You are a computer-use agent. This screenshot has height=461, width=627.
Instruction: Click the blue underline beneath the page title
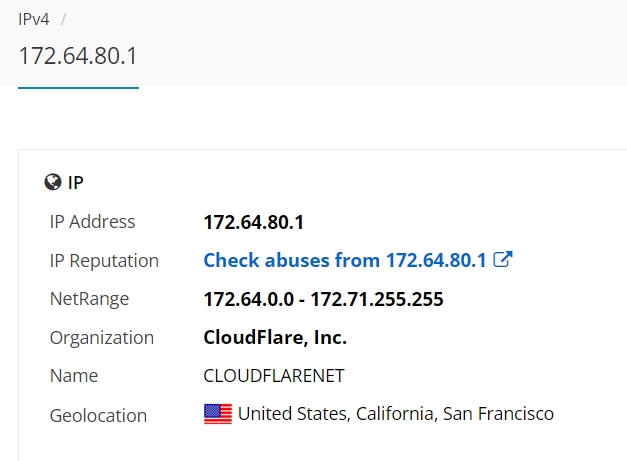[78, 87]
